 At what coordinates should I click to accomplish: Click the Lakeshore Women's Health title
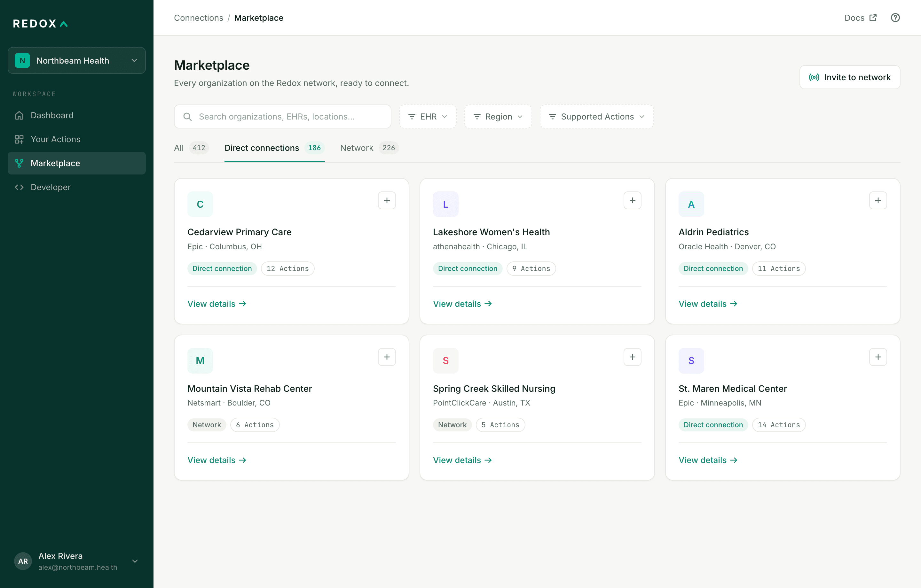point(491,232)
